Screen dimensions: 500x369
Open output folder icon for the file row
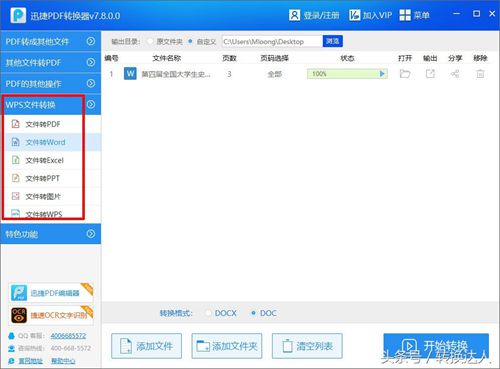coord(405,74)
